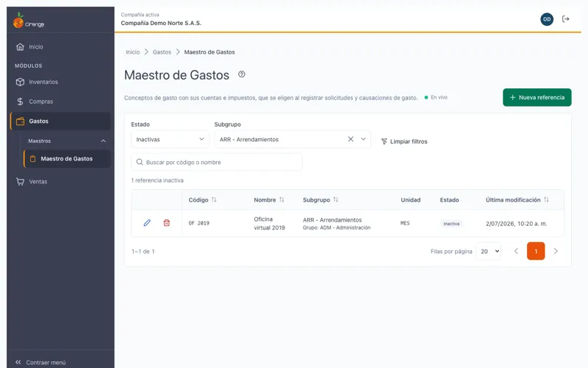Click the Inactiva status badge

(x=451, y=224)
